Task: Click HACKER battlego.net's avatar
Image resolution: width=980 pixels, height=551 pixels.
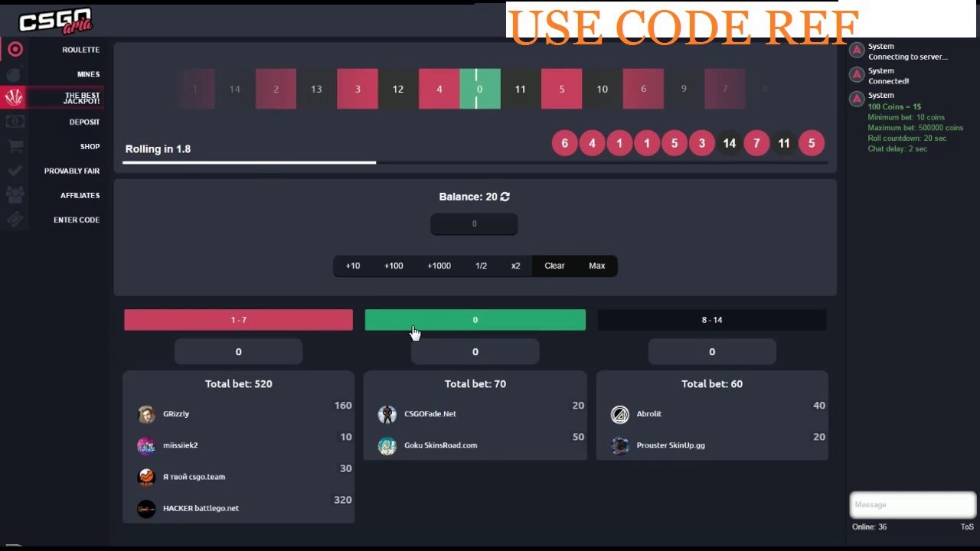Action: pyautogui.click(x=146, y=508)
